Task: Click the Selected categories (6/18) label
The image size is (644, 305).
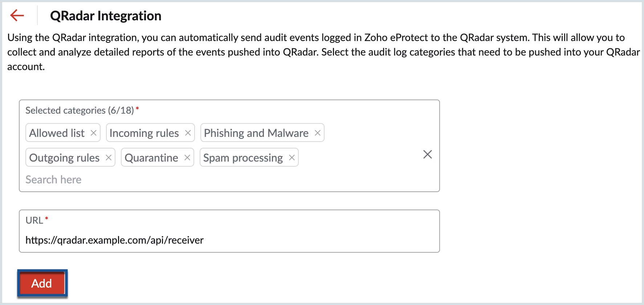Action: (80, 110)
